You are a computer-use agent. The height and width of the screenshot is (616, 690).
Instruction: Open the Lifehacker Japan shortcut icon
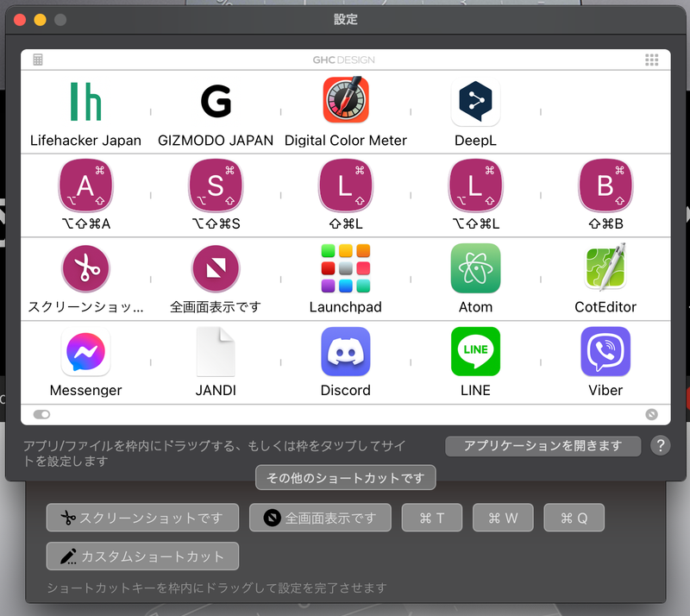click(85, 101)
